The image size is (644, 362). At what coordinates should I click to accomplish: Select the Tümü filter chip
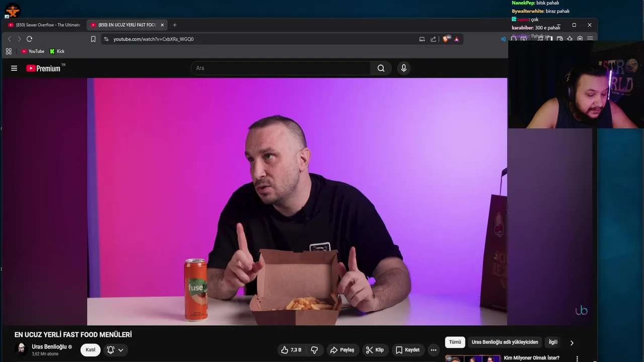point(455,342)
